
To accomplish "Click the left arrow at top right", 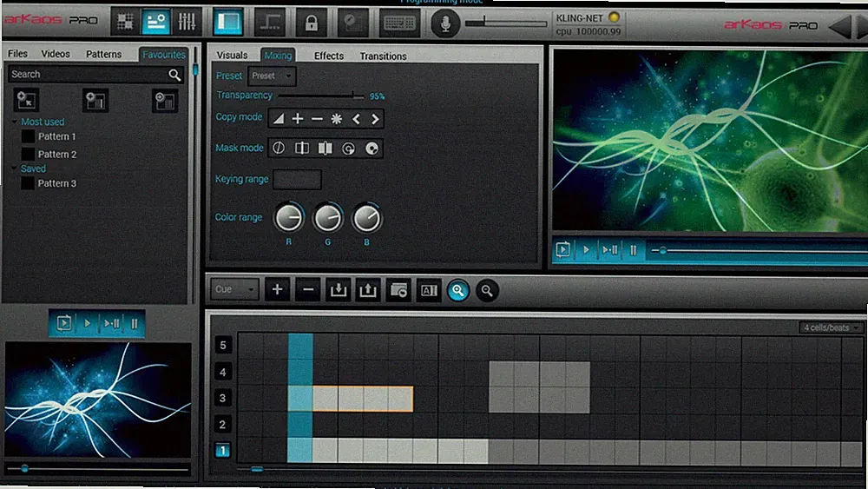I will click(839, 27).
